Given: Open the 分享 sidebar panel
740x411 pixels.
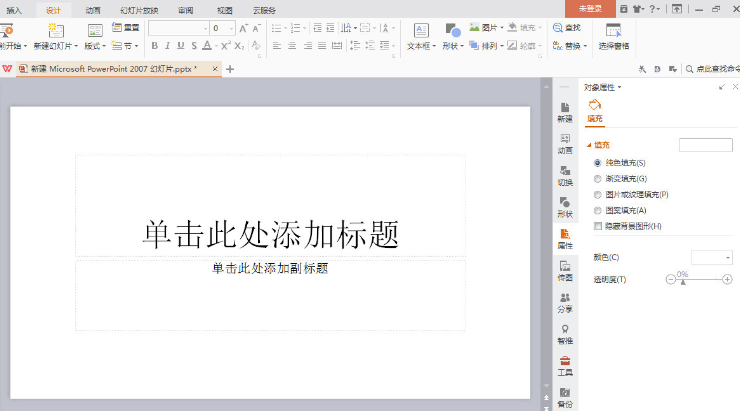Looking at the screenshot, I should coord(565,302).
